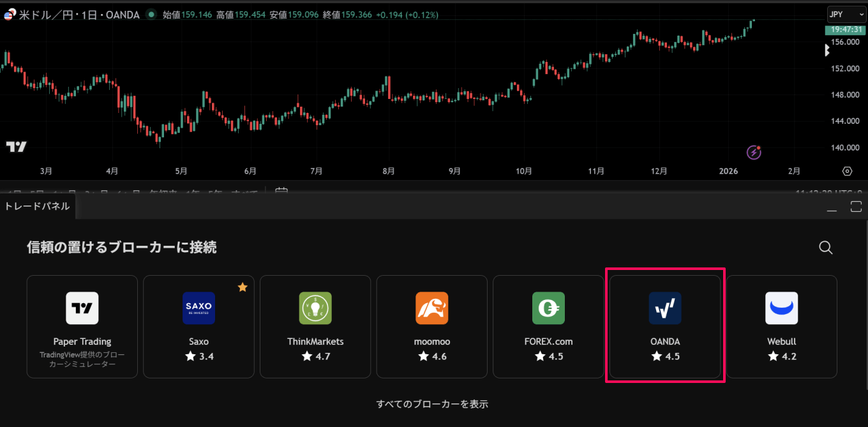Screen dimensions: 868x427
Task: Click the 2026 label on the time axis
Action: (728, 170)
